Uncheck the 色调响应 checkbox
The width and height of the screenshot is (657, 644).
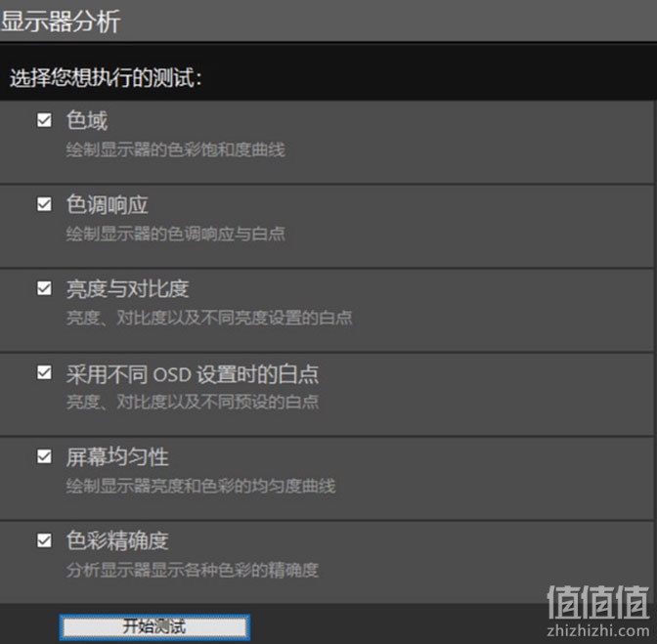[x=44, y=204]
